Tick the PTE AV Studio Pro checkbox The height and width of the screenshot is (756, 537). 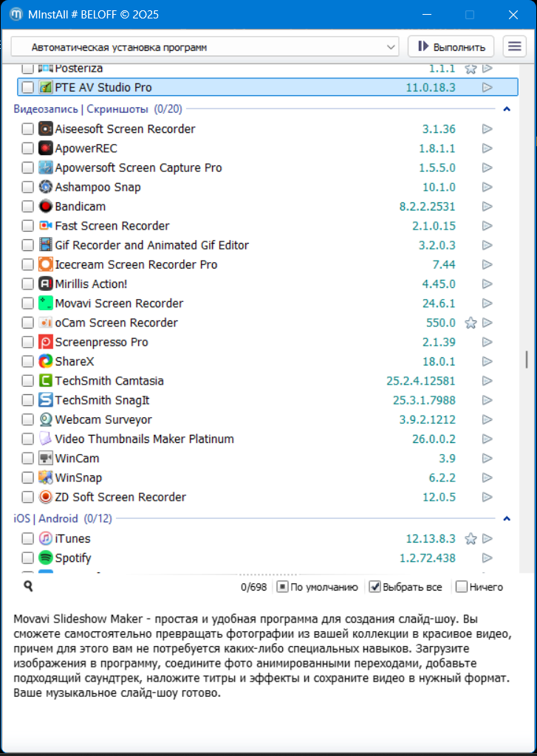pos(27,87)
